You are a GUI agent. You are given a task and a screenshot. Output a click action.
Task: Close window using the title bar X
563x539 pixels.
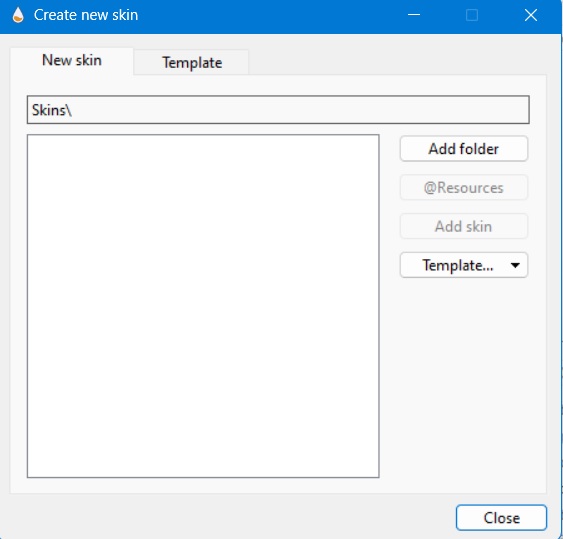tap(531, 15)
